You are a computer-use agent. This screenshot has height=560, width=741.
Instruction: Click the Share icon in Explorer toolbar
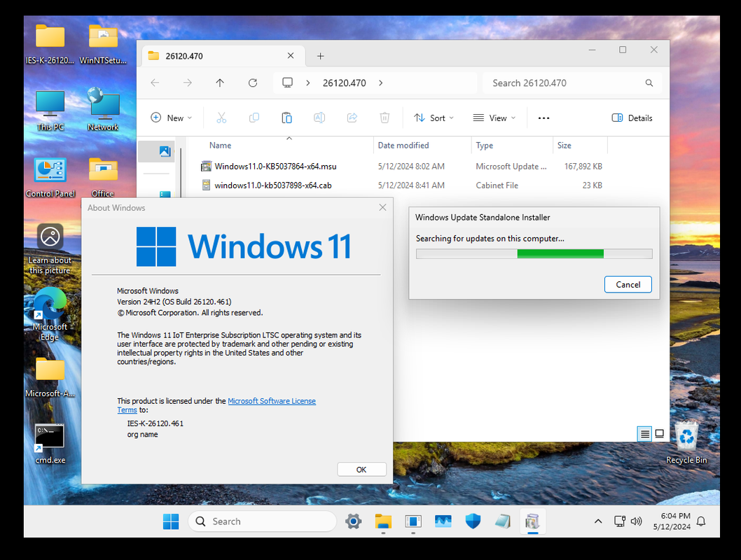[352, 118]
